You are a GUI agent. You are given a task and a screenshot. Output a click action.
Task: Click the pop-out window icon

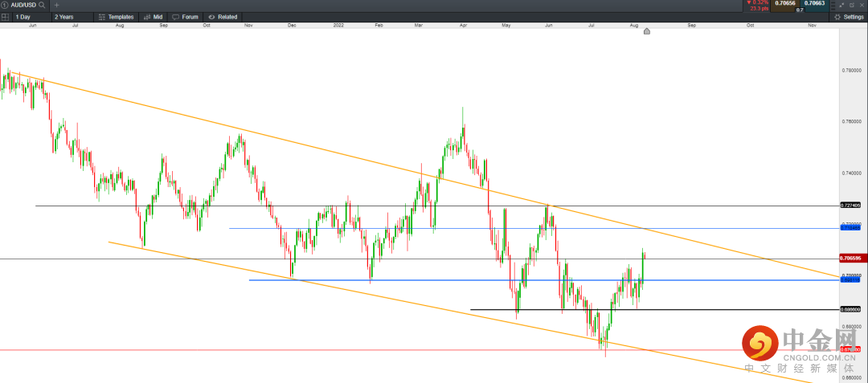[x=851, y=5]
